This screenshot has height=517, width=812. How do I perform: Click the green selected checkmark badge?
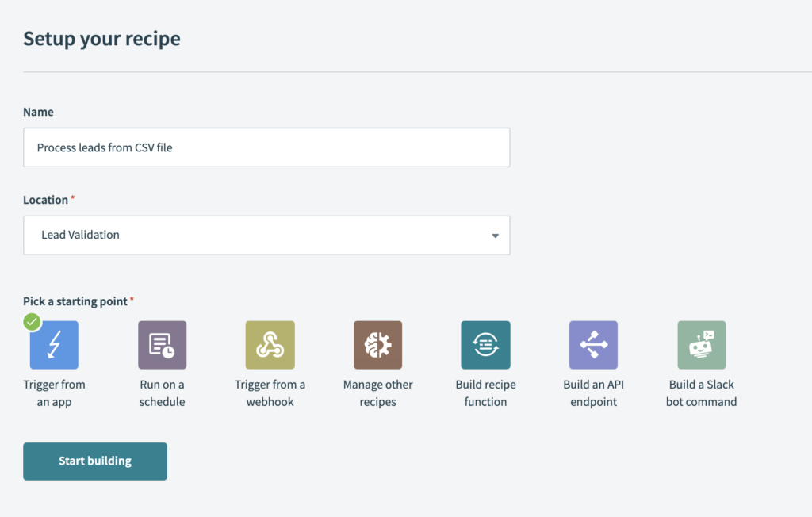click(x=32, y=322)
